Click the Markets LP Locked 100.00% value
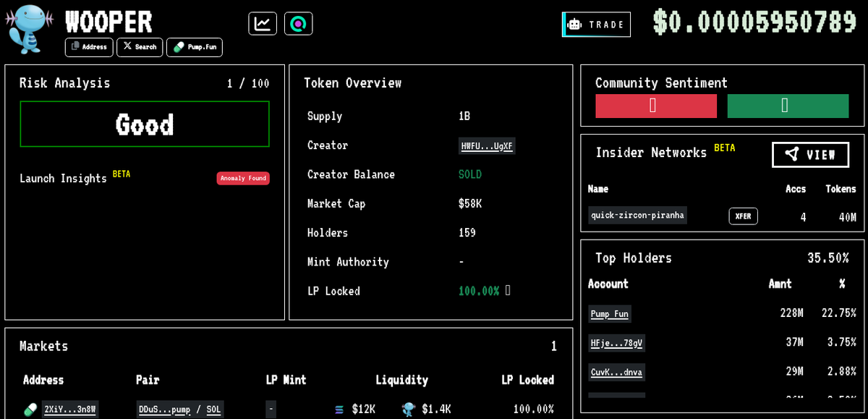868x419 pixels. [x=534, y=409]
